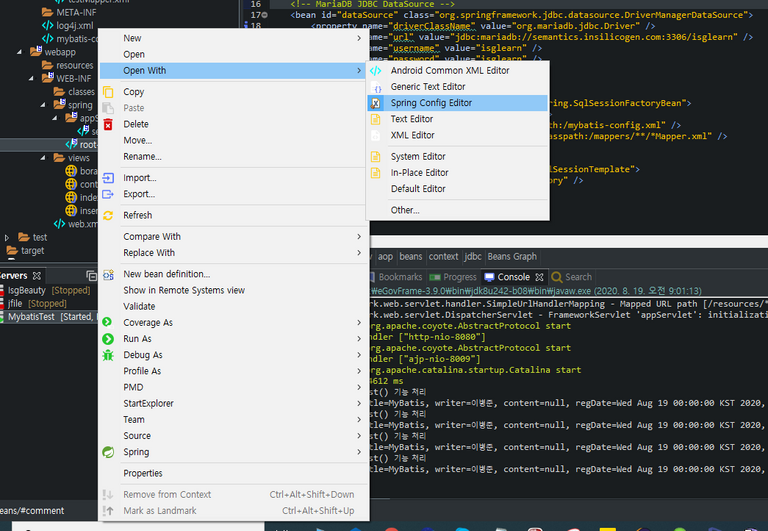
Task: Click the log4j.xml file icon
Action: point(48,25)
